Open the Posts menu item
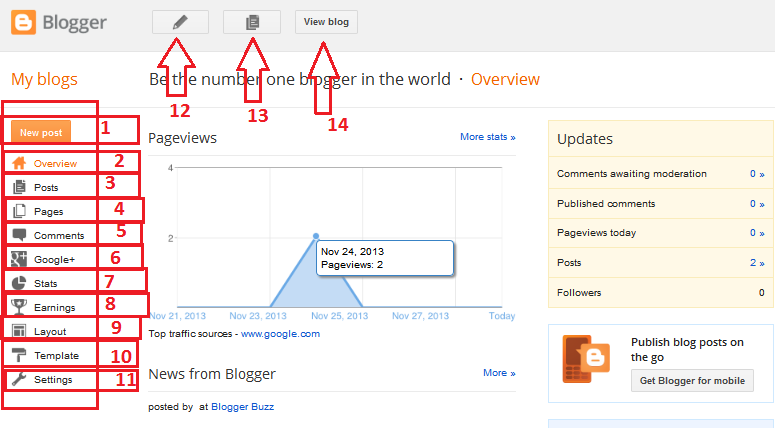The image size is (775, 428). tap(46, 187)
